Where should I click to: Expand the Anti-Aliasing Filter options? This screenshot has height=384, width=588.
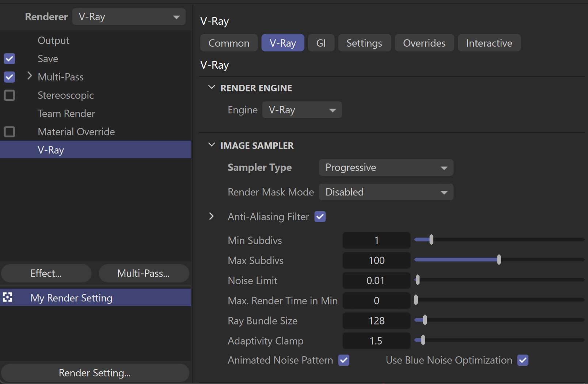click(211, 216)
